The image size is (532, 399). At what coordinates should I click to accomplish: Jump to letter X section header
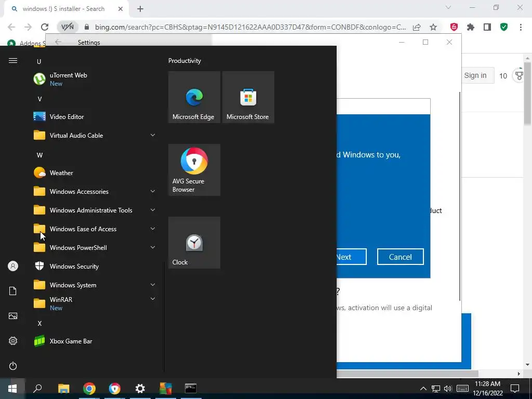(x=39, y=323)
